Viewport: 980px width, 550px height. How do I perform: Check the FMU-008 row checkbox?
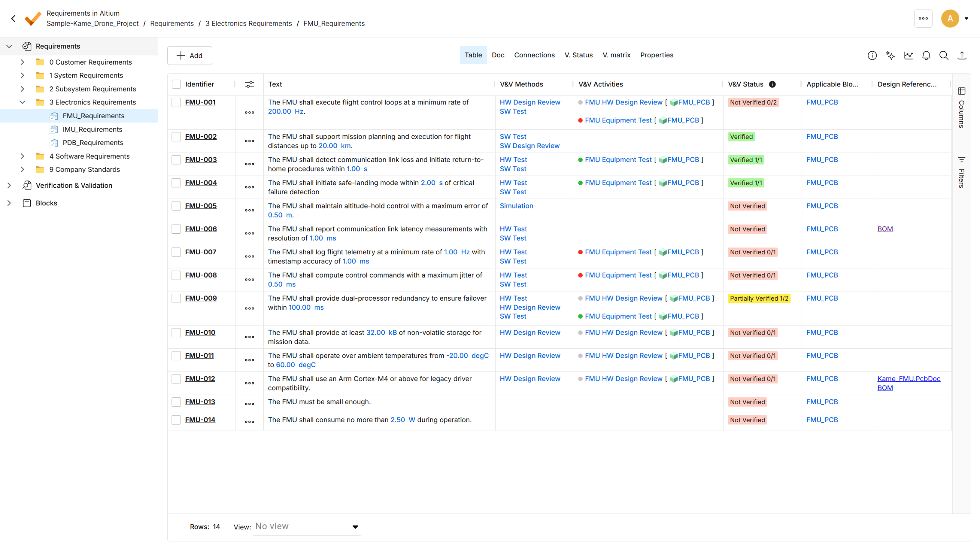176,275
